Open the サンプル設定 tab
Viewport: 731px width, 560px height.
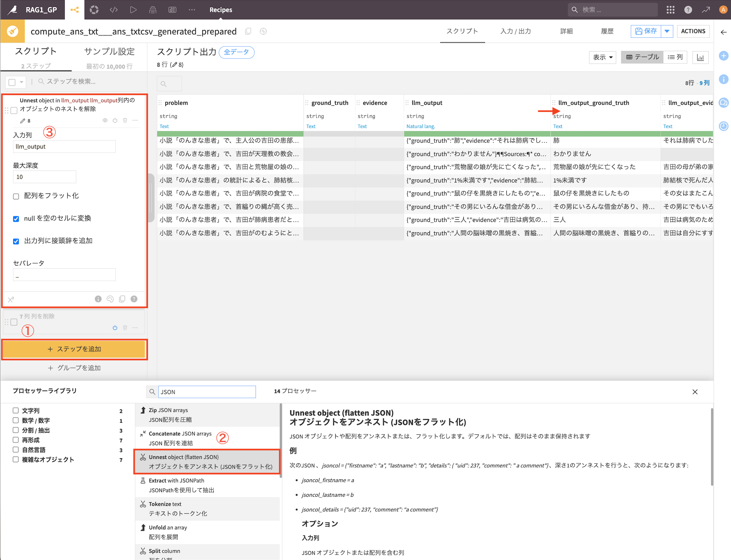click(109, 52)
